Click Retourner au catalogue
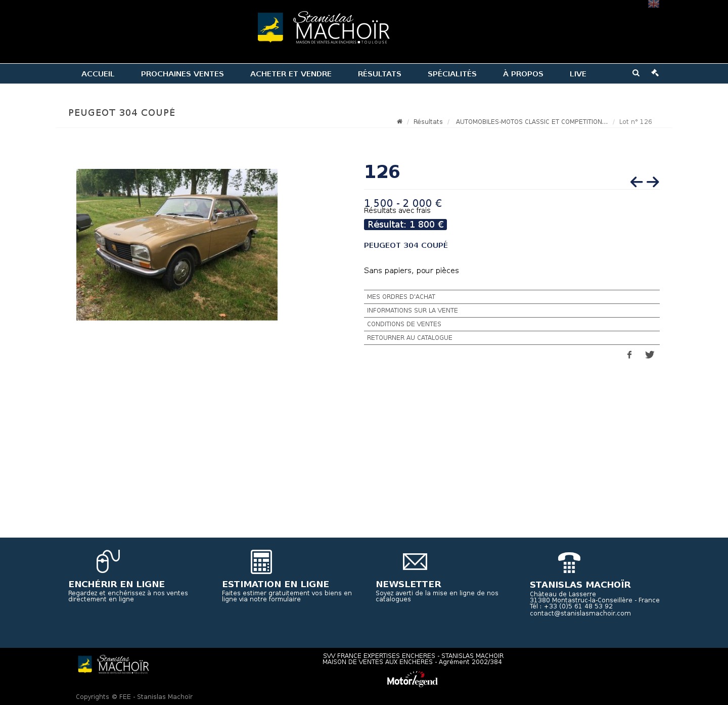728x705 pixels. pyautogui.click(x=512, y=338)
